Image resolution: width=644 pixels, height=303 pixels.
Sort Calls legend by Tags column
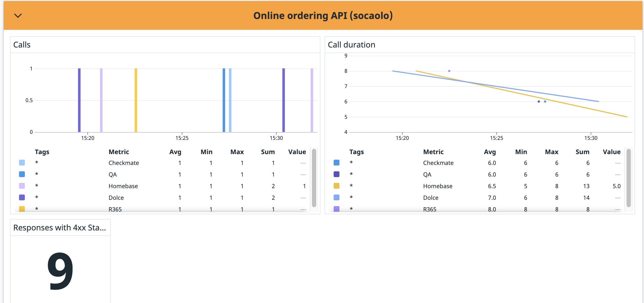point(42,152)
